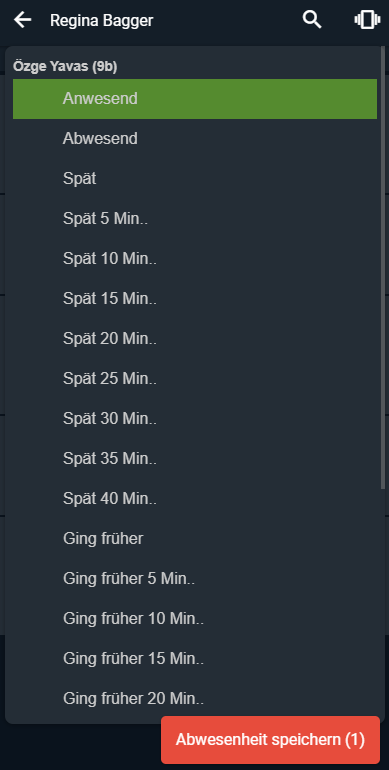
Task: Choose Spät 20 Min..
Action: tap(195, 339)
